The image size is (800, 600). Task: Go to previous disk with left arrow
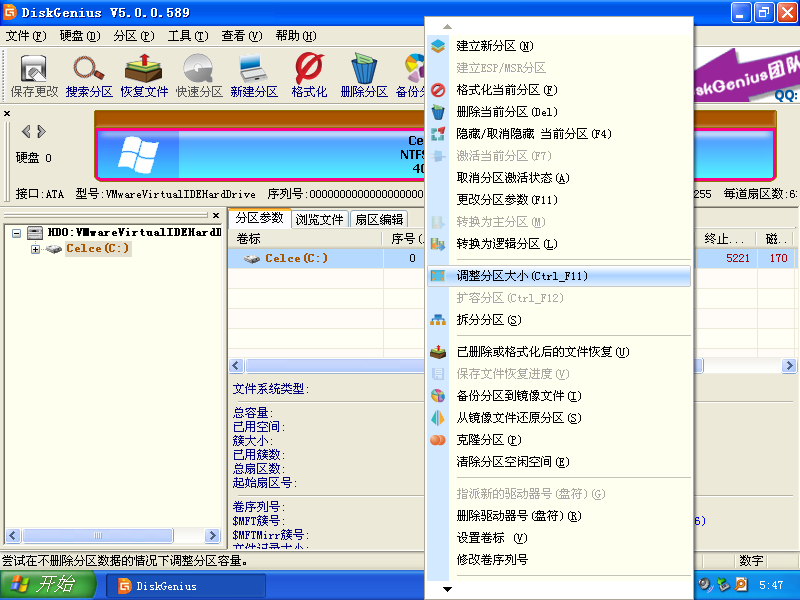point(26,132)
